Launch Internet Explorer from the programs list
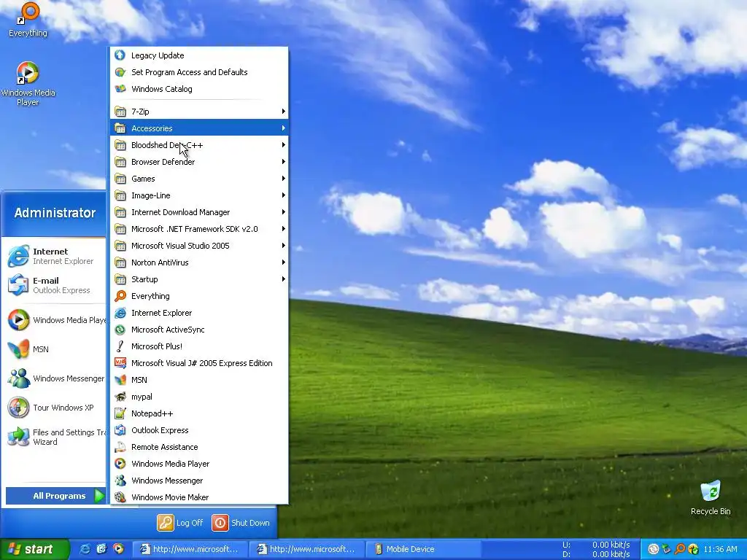Image resolution: width=747 pixels, height=560 pixels. (199, 313)
